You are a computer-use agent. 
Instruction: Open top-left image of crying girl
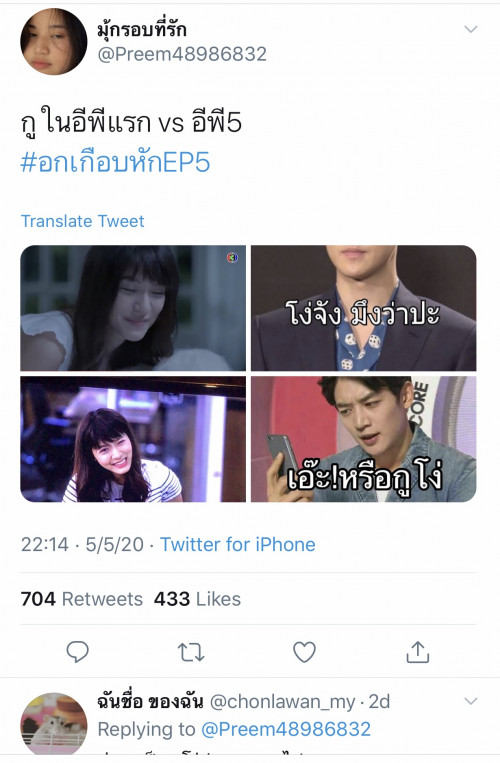tap(133, 308)
